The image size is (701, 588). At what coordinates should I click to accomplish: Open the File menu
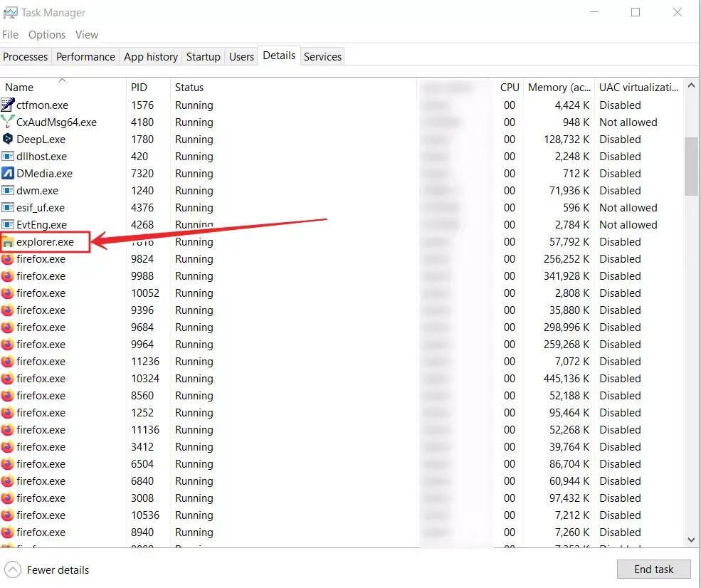pyautogui.click(x=11, y=35)
